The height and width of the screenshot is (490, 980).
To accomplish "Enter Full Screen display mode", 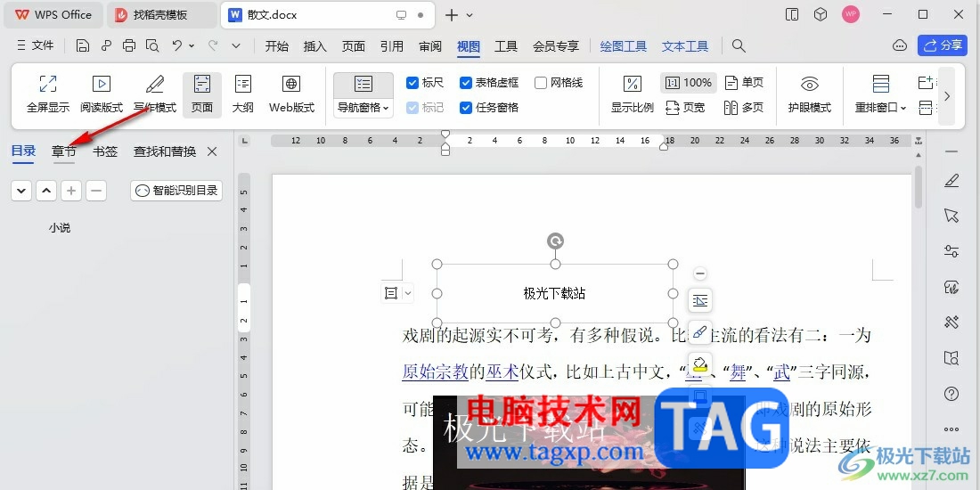I will click(x=48, y=94).
